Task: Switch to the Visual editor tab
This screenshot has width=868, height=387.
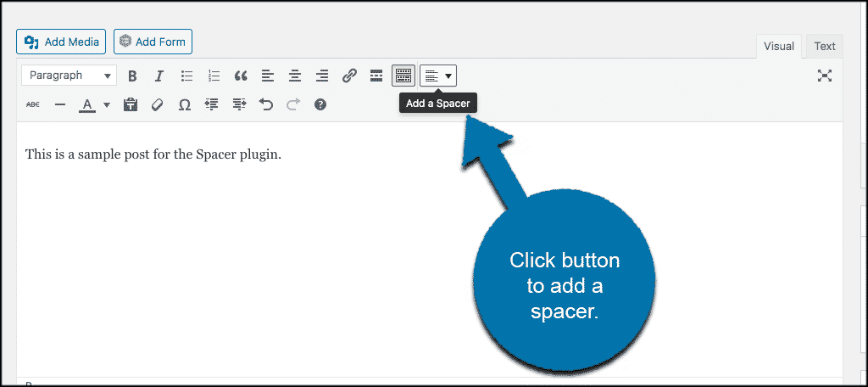Action: tap(779, 46)
